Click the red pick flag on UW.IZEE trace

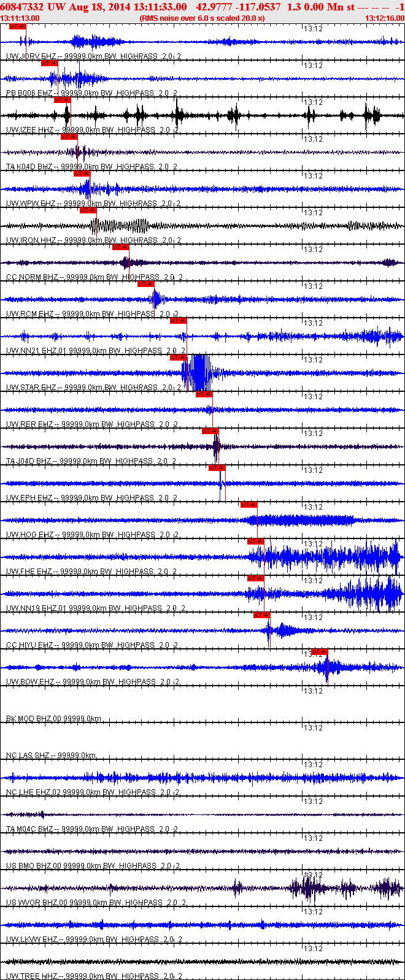[x=63, y=100]
